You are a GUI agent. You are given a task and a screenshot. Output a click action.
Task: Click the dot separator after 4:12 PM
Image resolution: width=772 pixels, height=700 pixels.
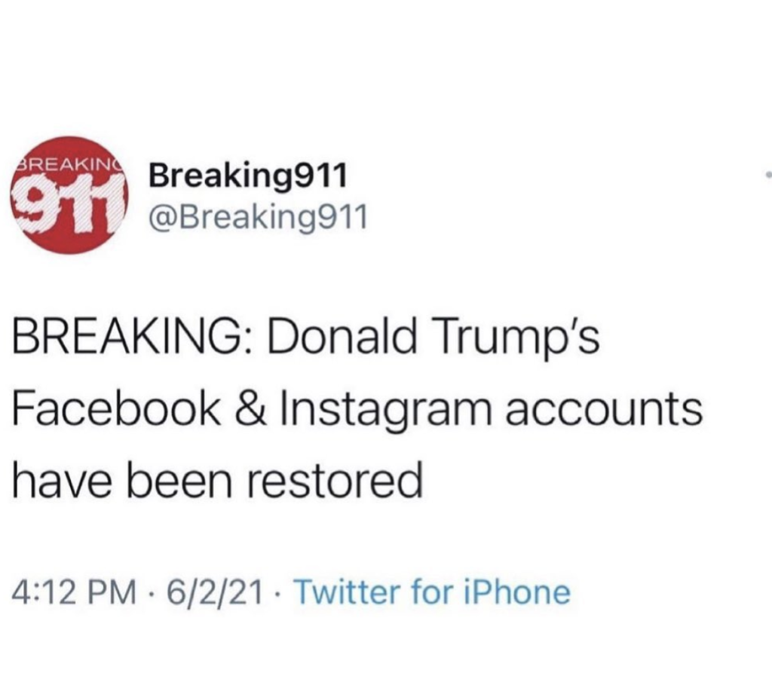152,591
